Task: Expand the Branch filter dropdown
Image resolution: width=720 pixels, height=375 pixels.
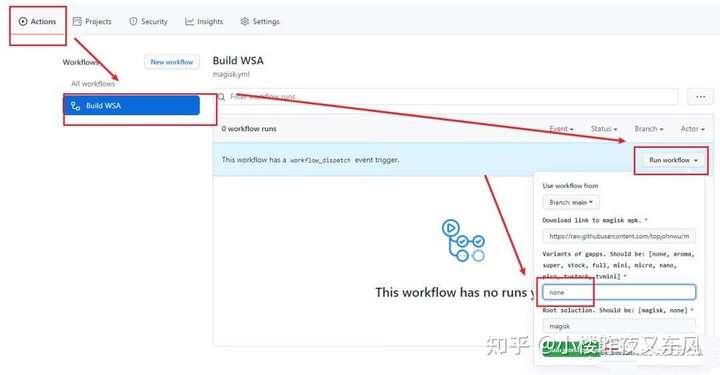Action: click(649, 129)
